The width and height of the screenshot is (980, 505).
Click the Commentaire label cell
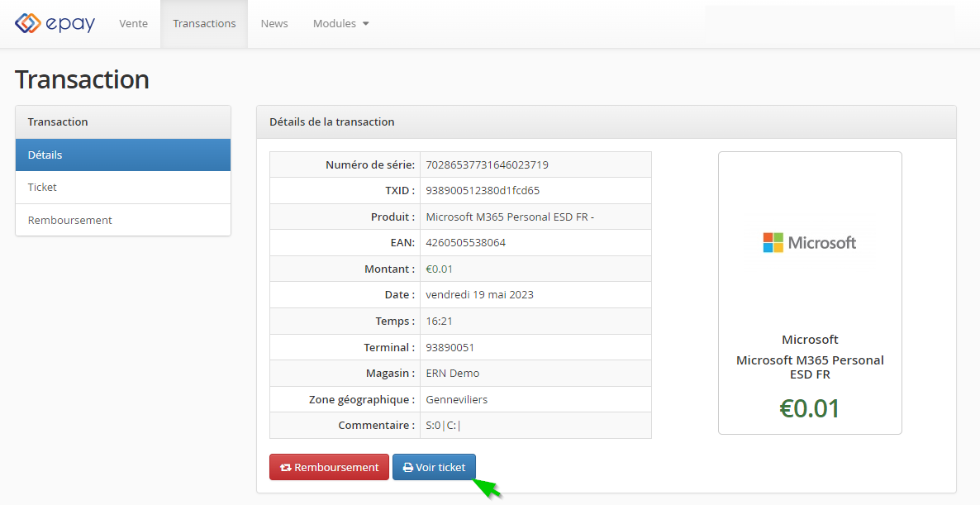point(345,426)
